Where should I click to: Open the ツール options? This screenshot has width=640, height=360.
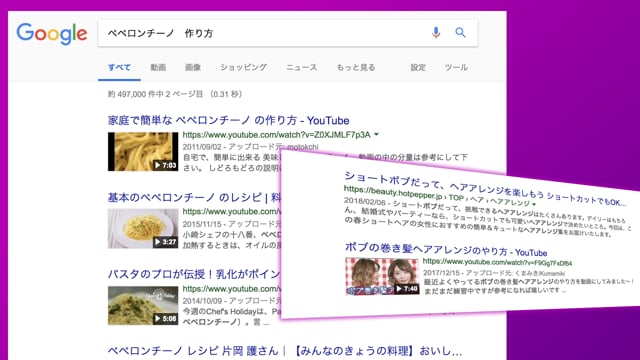[x=456, y=67]
